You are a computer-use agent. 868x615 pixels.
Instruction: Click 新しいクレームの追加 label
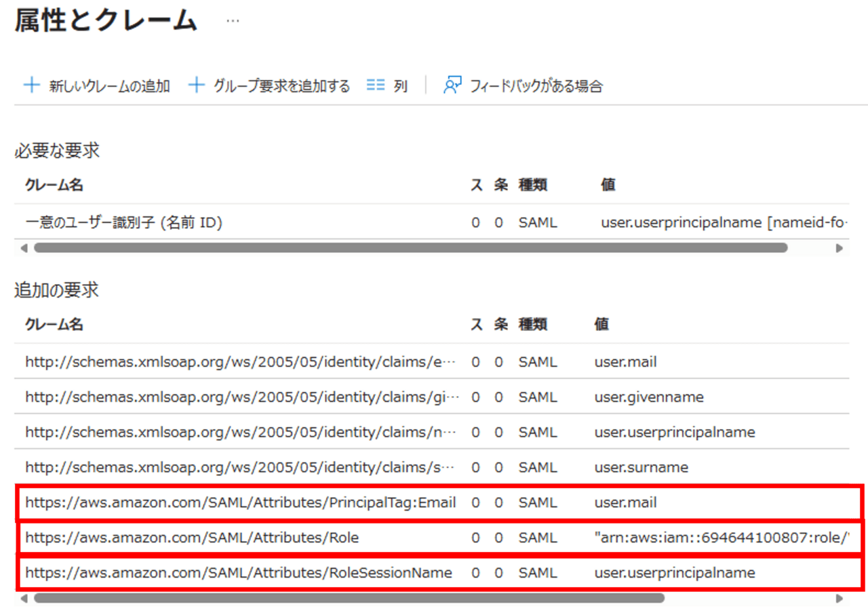[x=109, y=86]
